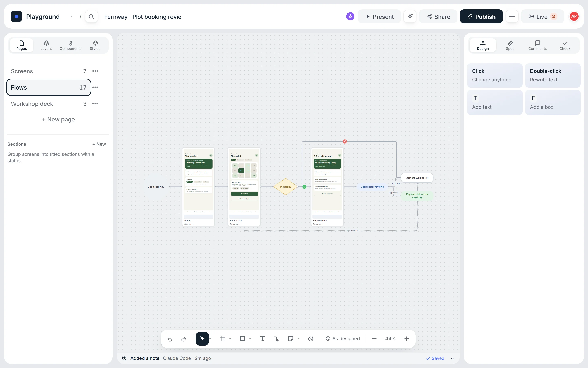
Task: Select the Screens page
Action: pyautogui.click(x=49, y=71)
